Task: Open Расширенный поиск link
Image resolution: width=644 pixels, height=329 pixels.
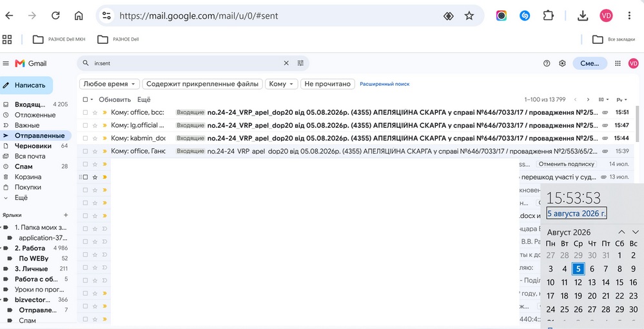Action: click(384, 84)
